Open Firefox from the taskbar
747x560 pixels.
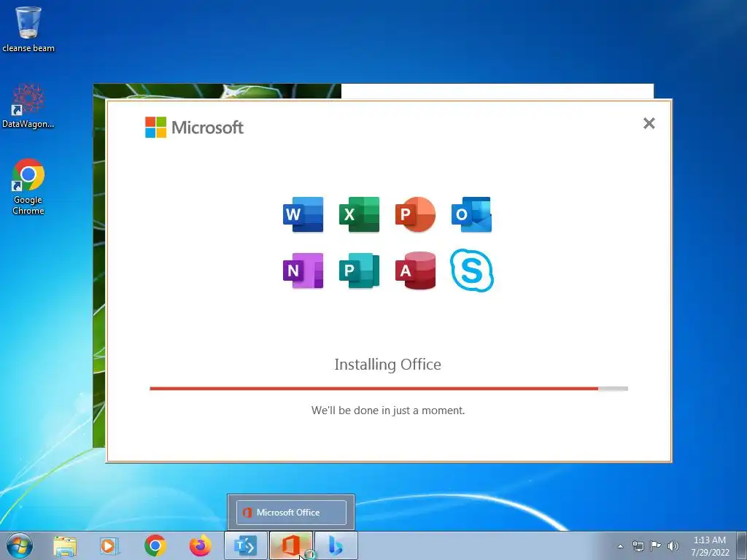click(x=200, y=545)
